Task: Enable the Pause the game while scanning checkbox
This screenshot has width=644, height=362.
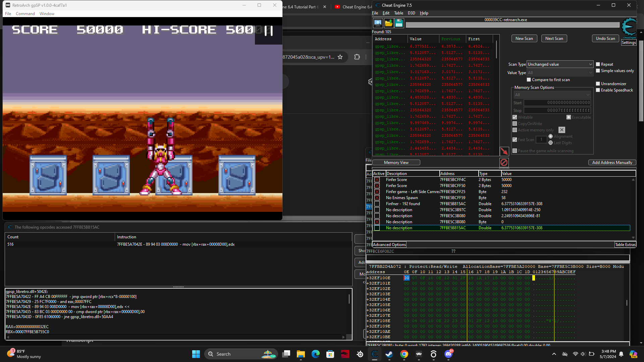Action: [515, 150]
